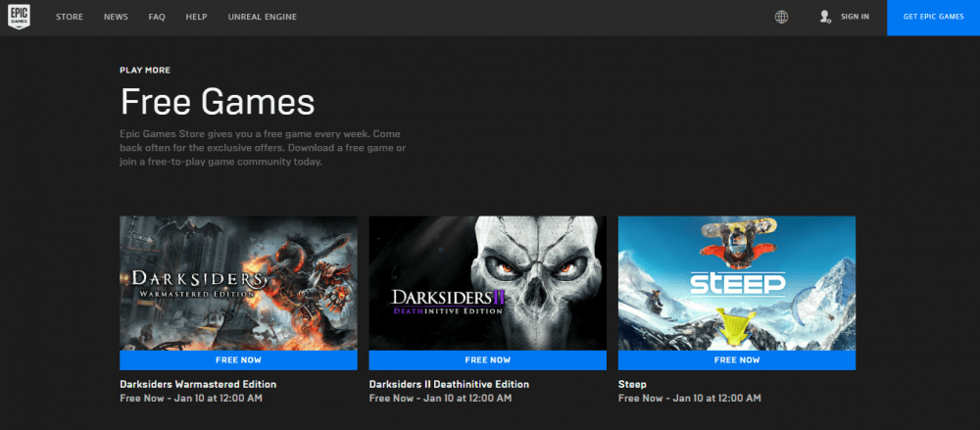Select the Darksiders Warmastered Edition title text
Image resolution: width=980 pixels, height=430 pixels.
(x=198, y=384)
